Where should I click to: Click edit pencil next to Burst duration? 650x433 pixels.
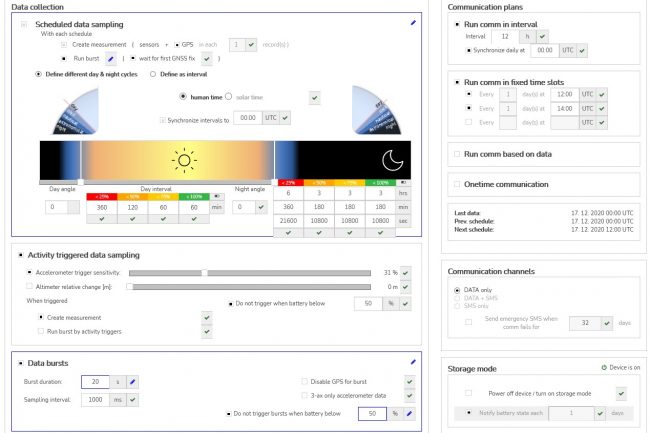(x=133, y=381)
